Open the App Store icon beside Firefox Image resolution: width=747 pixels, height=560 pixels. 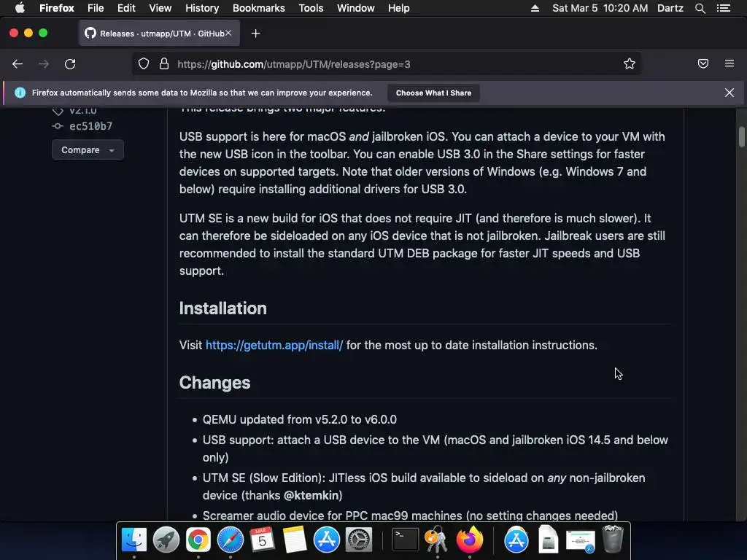click(516, 540)
